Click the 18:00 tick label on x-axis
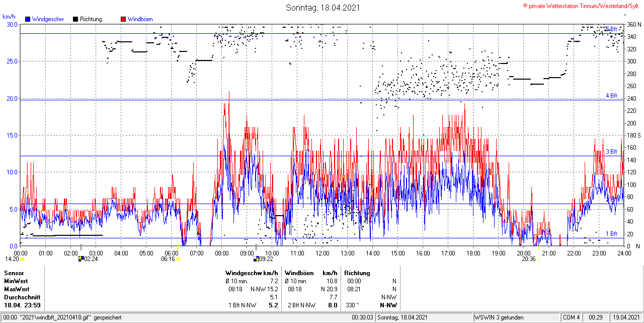This screenshot has width=644, height=323. 473,253
